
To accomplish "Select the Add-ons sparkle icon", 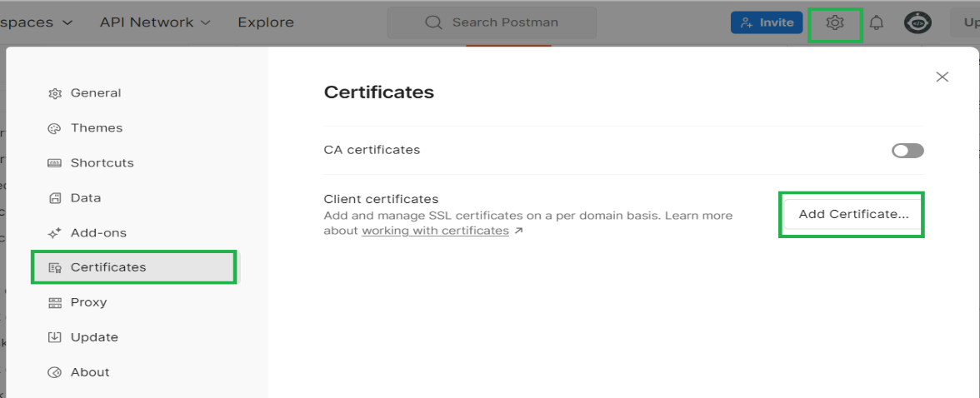I will point(55,233).
